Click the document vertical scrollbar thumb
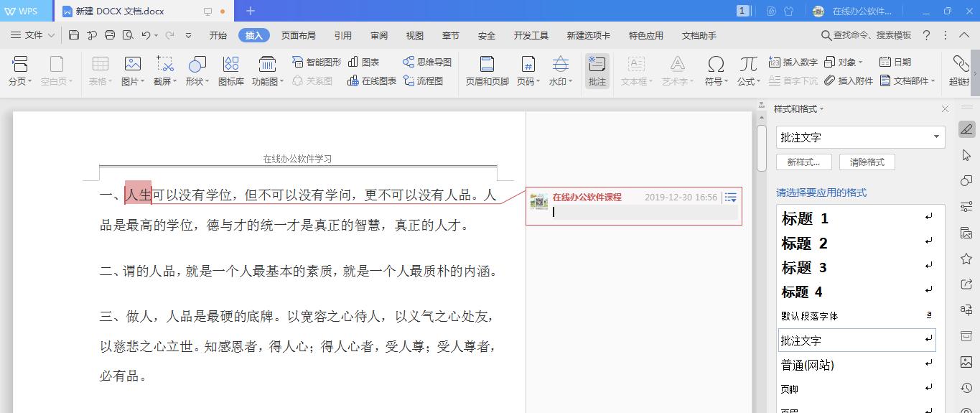The image size is (980, 413). pos(761,148)
